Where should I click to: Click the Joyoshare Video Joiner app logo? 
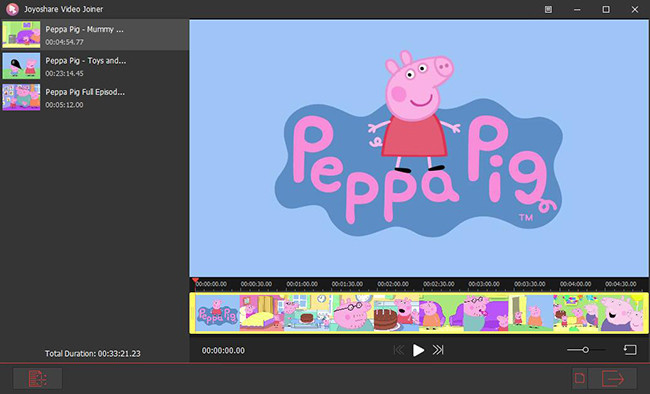pos(12,9)
